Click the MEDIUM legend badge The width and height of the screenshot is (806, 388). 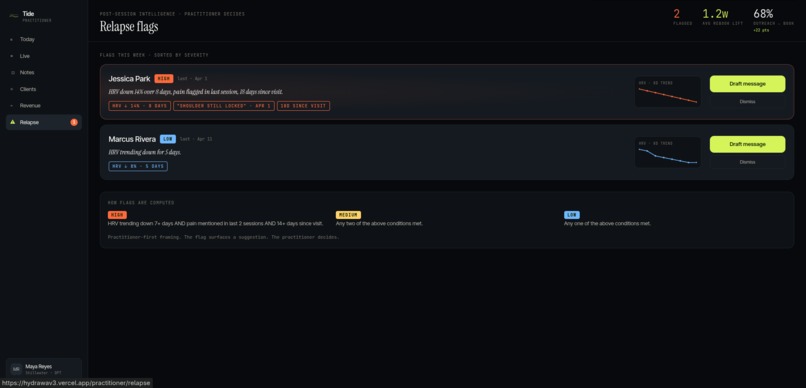point(348,215)
